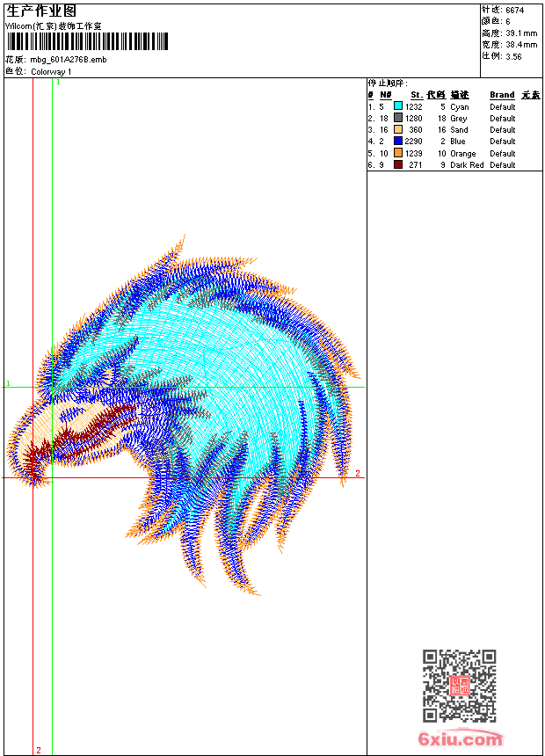Select the Sand color swatch
Screen dimensions: 545x756
click(x=398, y=129)
